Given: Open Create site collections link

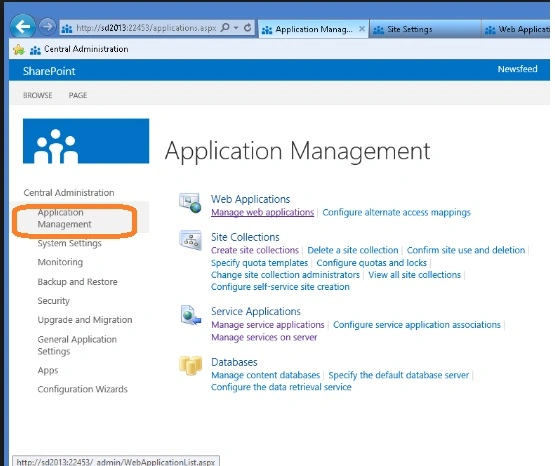Looking at the screenshot, I should [x=255, y=250].
